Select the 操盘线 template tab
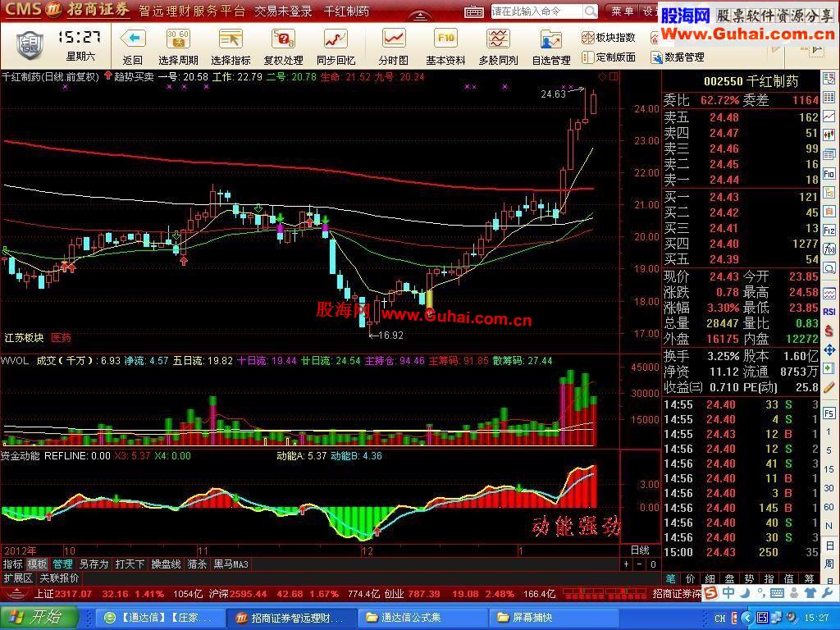This screenshot has width=840, height=630. (x=166, y=564)
